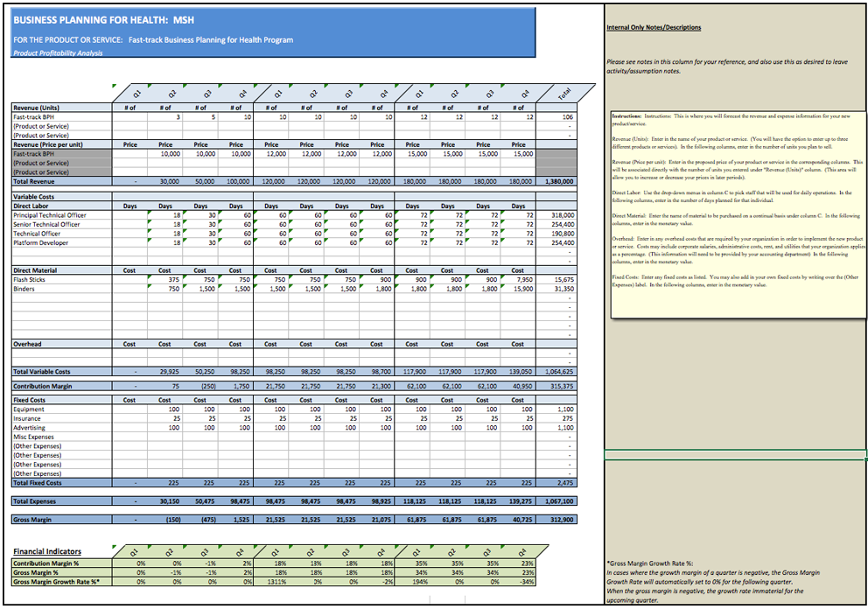The width and height of the screenshot is (868, 609).
Task: Select the "Total" column header
Action: pos(564,94)
